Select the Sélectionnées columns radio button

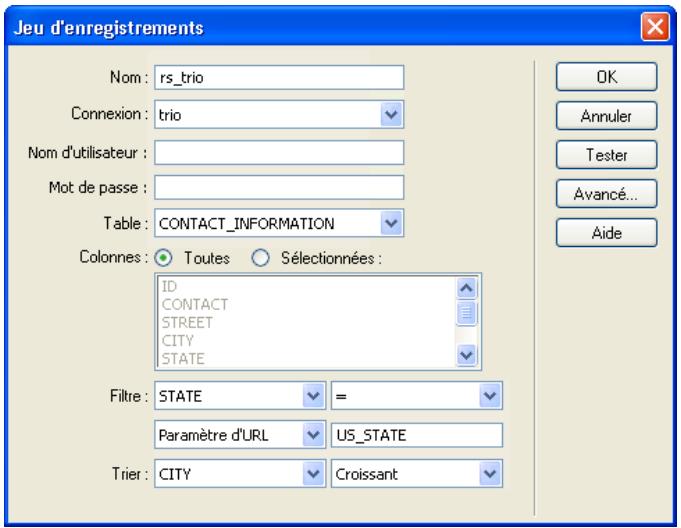pyautogui.click(x=261, y=258)
